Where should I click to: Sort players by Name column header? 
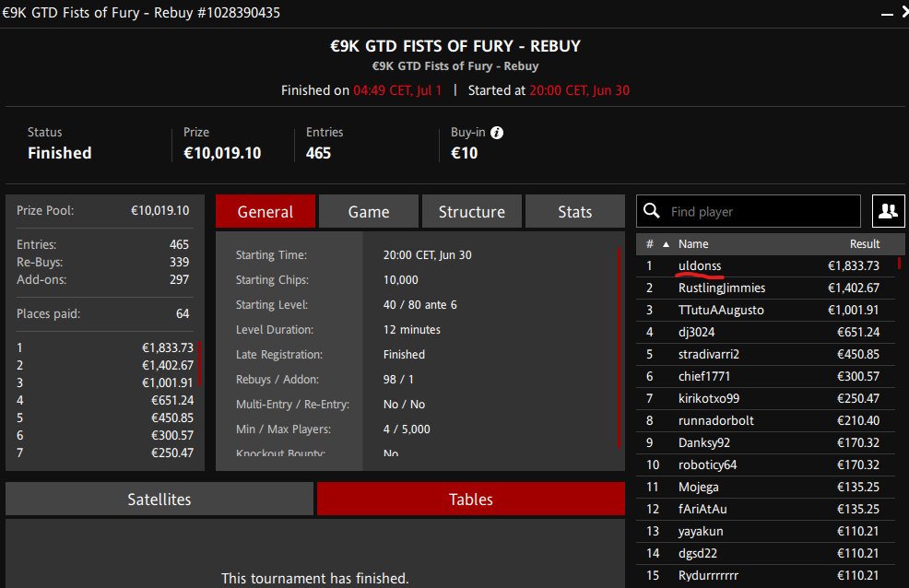[x=693, y=244]
